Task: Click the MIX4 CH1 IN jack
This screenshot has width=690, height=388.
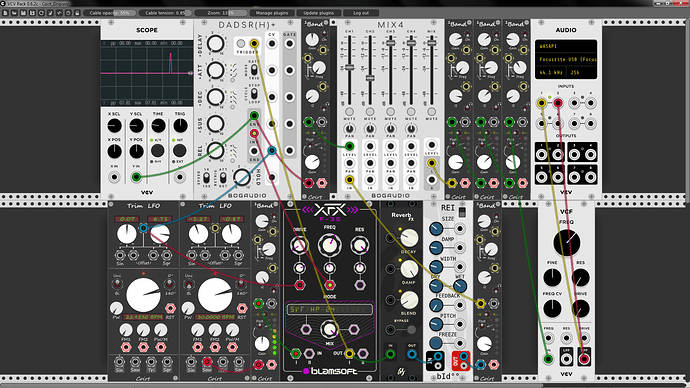Action: (x=349, y=179)
